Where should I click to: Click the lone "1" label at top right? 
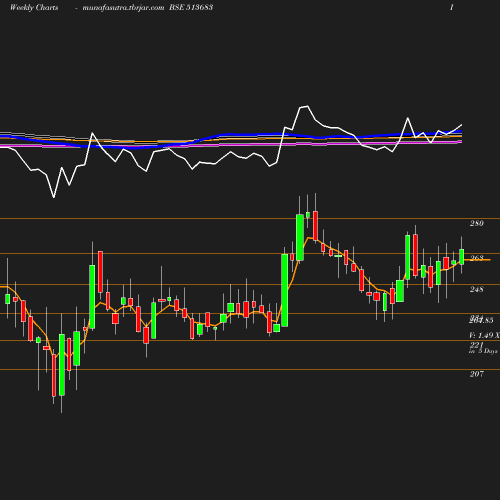pyautogui.click(x=452, y=7)
